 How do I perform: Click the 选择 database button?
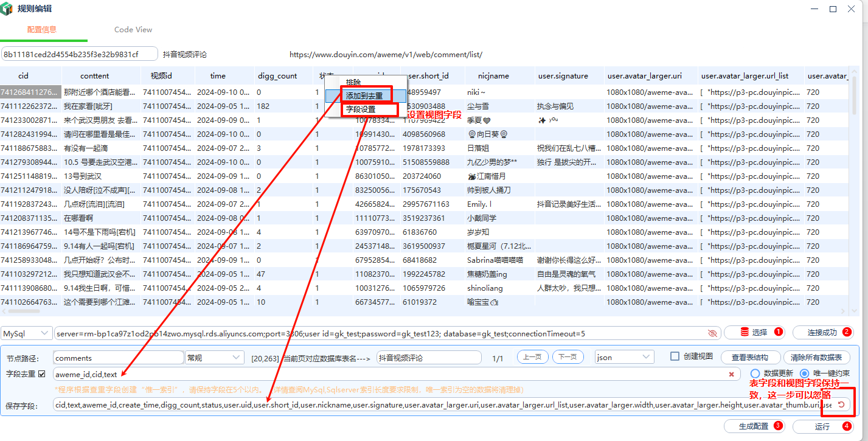pos(754,333)
